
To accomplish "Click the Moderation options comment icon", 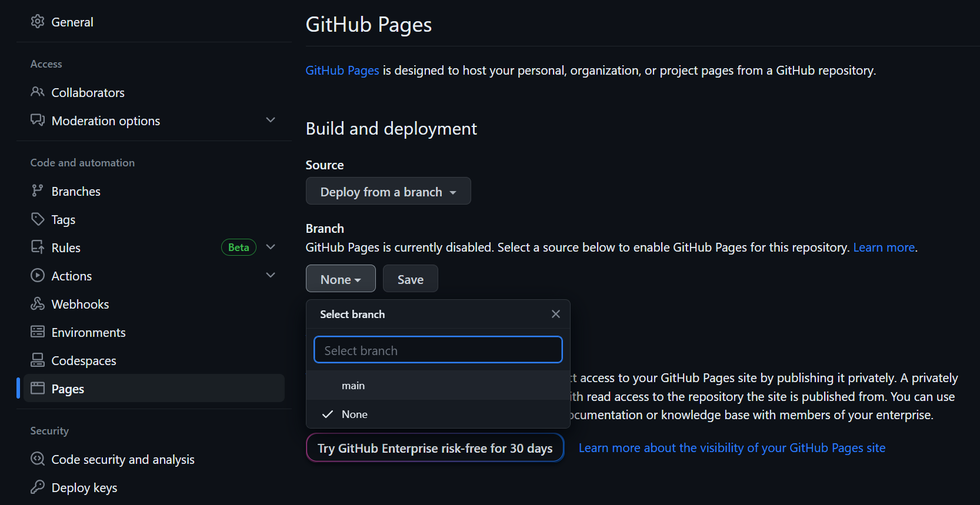I will (x=38, y=120).
